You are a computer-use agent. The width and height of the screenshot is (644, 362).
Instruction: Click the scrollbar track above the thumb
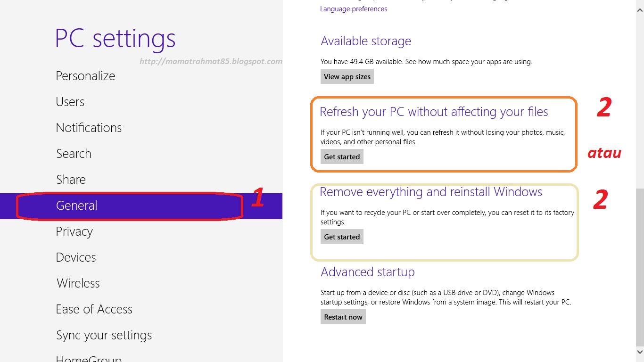pyautogui.click(x=640, y=94)
